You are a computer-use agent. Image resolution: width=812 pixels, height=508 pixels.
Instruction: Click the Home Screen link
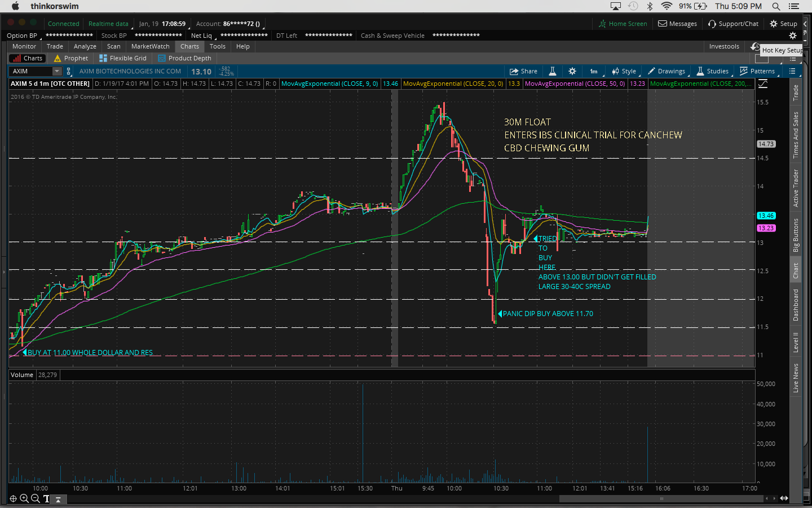coord(623,24)
